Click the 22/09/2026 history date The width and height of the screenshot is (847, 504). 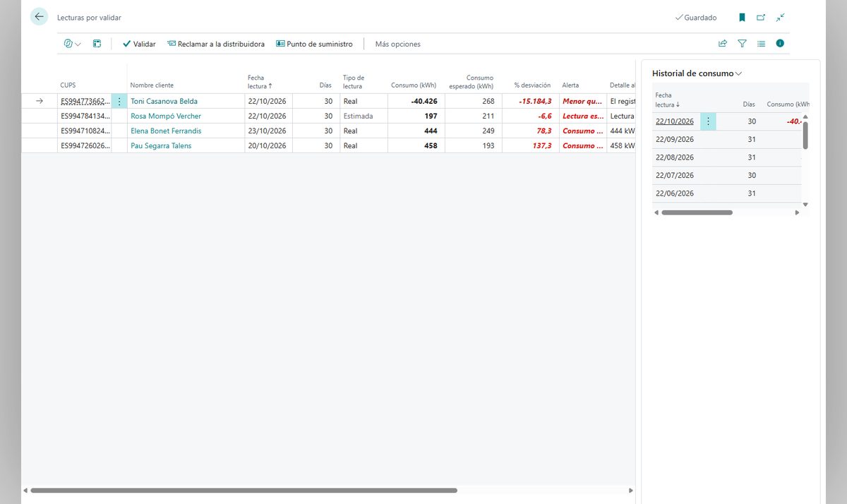(x=675, y=140)
